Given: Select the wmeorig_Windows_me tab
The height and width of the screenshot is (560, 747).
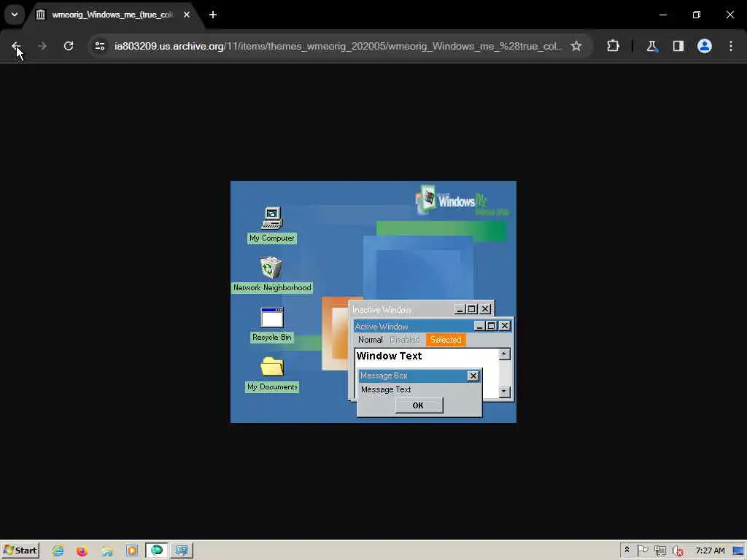Looking at the screenshot, I should click(114, 15).
